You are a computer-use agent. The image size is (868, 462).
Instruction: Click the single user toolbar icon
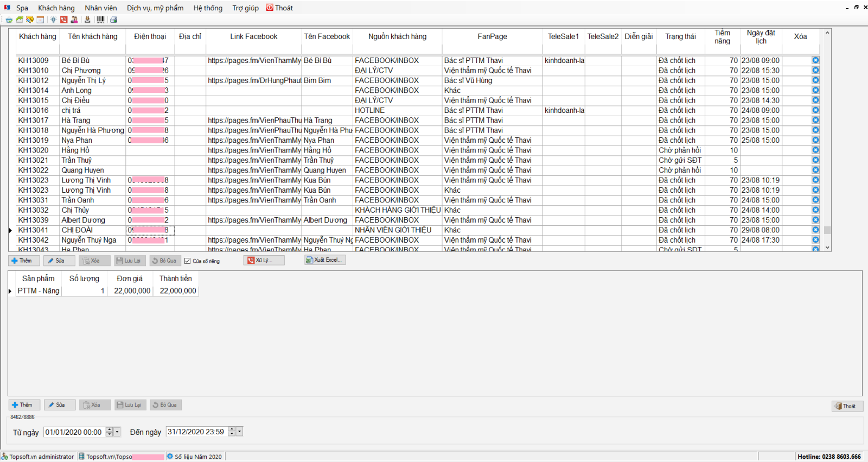pyautogui.click(x=87, y=20)
